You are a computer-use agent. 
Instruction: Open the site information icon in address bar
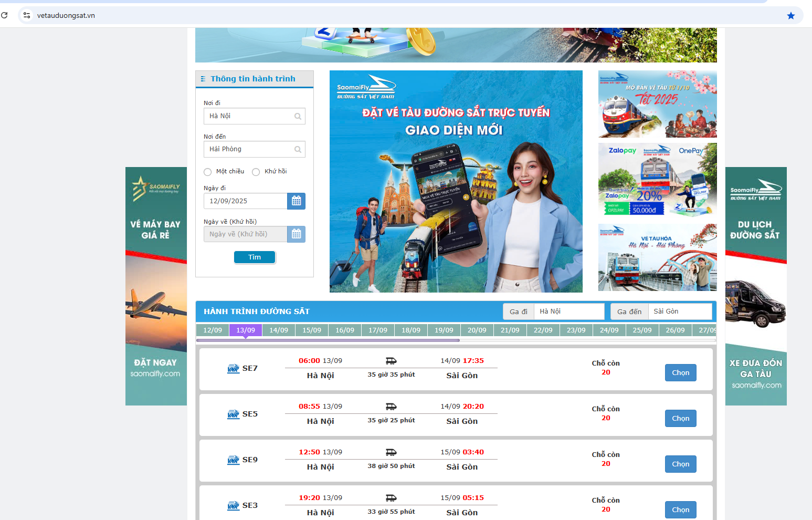(x=27, y=15)
